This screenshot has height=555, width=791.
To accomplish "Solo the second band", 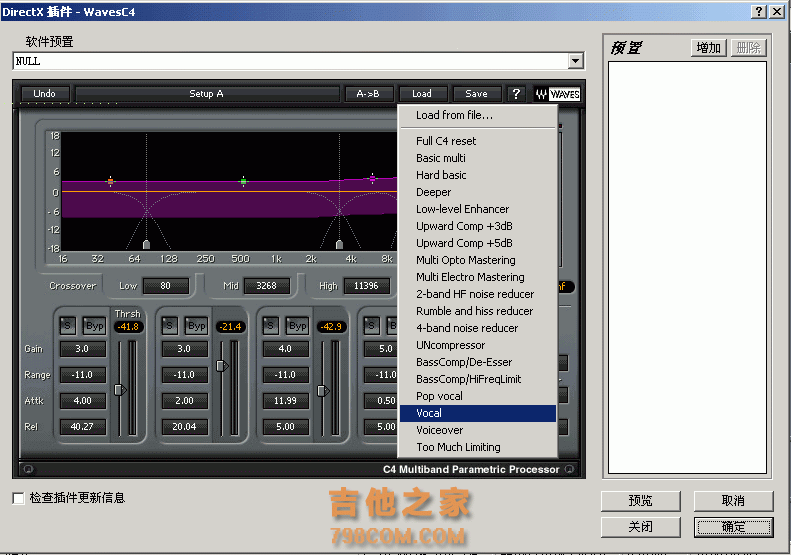I will tap(169, 325).
